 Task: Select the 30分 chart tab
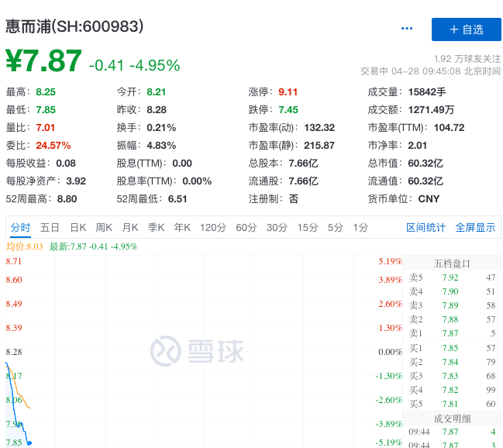click(277, 228)
